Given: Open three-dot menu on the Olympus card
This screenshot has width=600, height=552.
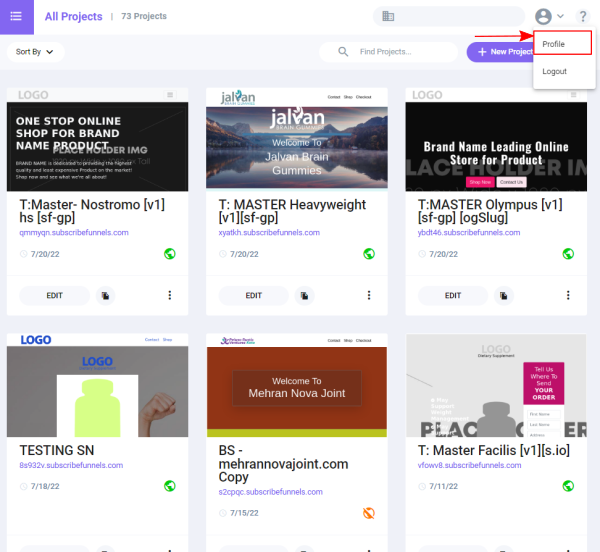Looking at the screenshot, I should pyautogui.click(x=568, y=295).
